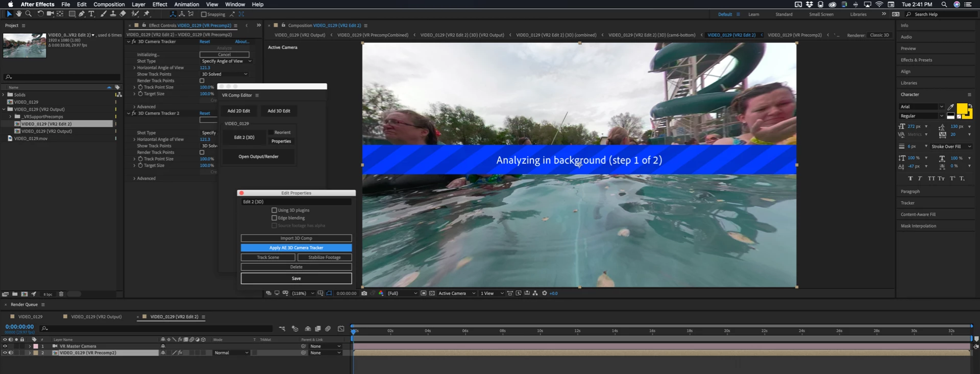Cancel the 3D Camera Tracker analysis
The image size is (980, 374).
click(224, 55)
